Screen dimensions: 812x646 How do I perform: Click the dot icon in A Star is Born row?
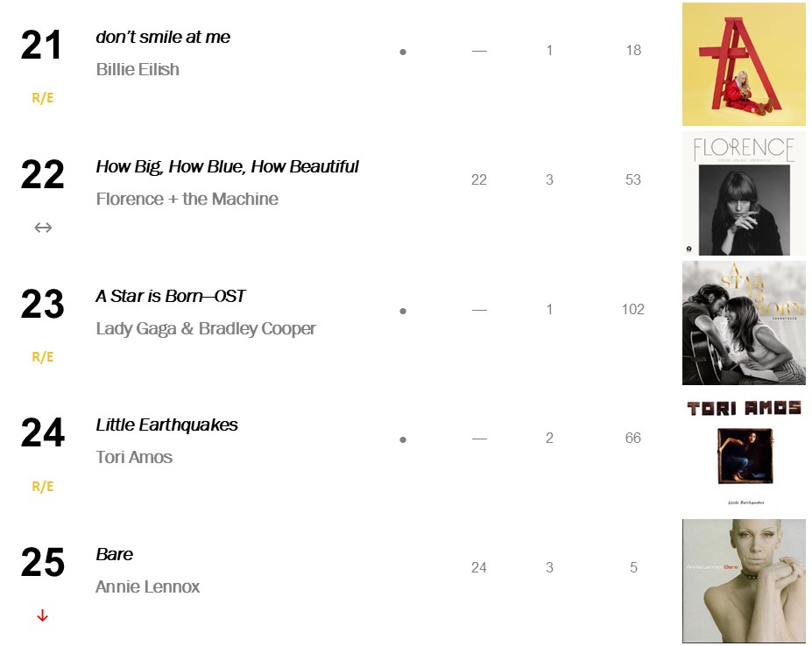(403, 311)
